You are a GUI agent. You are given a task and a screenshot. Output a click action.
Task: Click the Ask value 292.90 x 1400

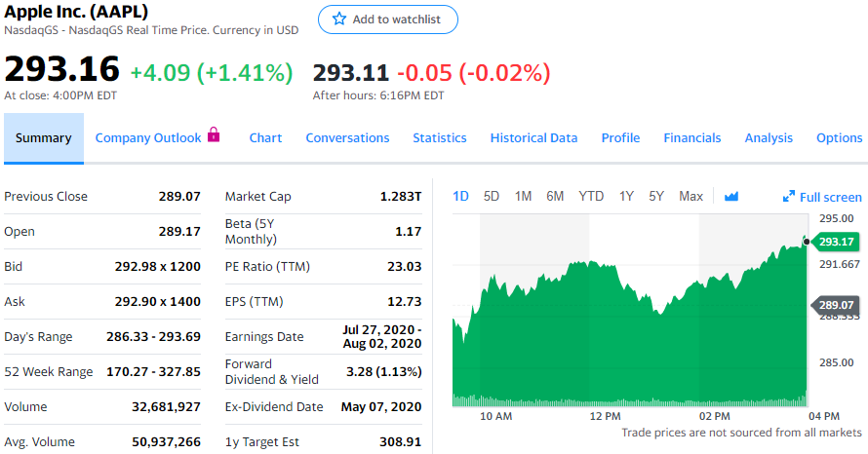point(158,301)
